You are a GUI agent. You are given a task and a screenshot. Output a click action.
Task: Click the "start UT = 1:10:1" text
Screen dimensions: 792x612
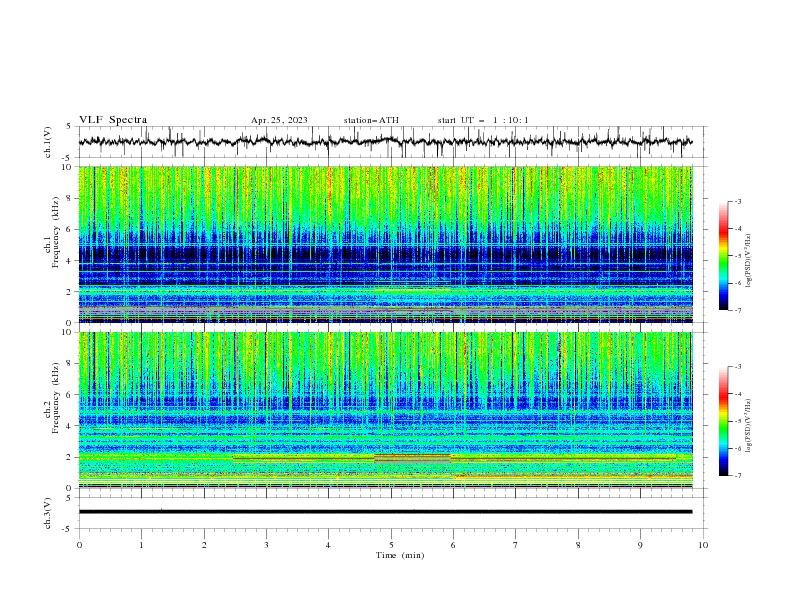click(x=483, y=120)
